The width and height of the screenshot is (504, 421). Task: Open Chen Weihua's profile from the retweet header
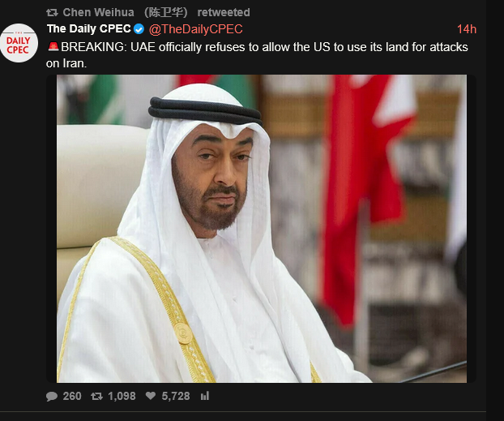98,12
